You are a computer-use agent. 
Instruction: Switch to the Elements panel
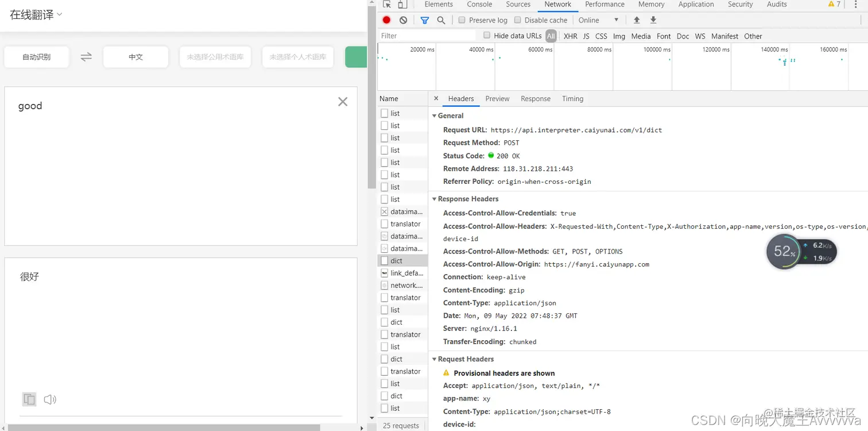tap(439, 4)
